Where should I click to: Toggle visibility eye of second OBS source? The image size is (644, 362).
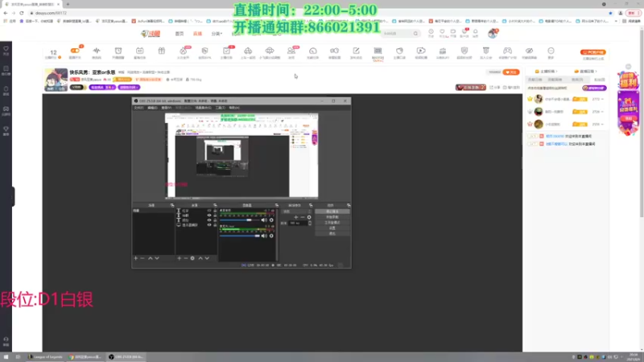click(x=209, y=216)
